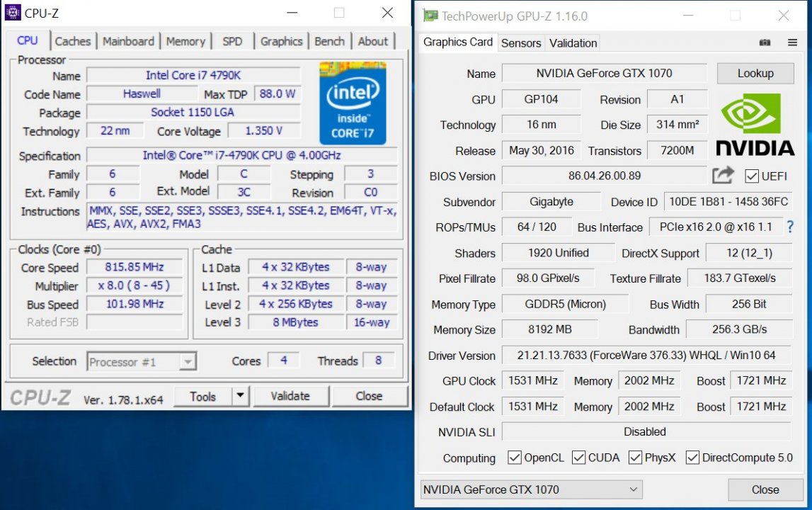Viewport: 812px width, 510px height.
Task: Switch to the Bench tab
Action: tap(329, 41)
